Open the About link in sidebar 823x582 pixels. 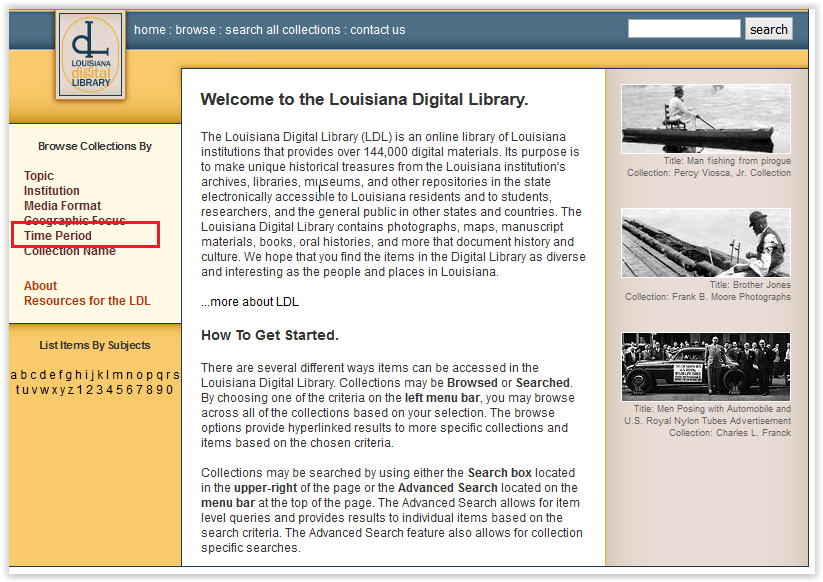pos(40,286)
